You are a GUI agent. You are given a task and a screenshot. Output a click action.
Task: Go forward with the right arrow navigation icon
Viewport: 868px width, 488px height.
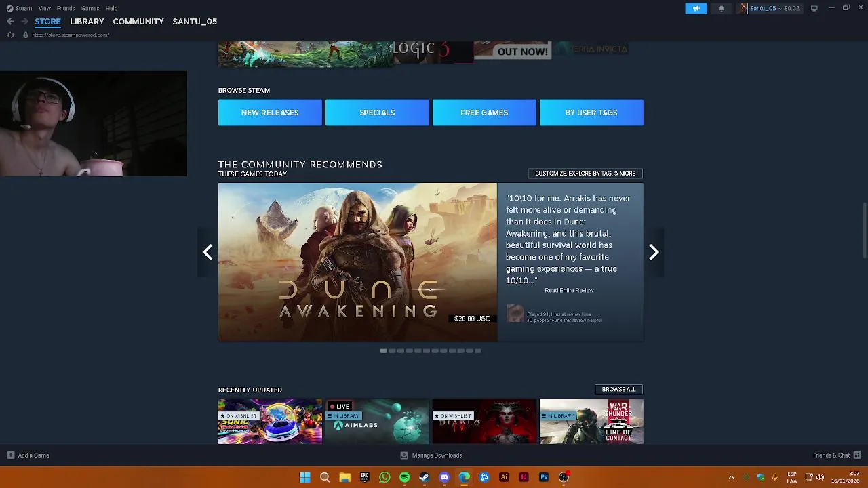(24, 21)
